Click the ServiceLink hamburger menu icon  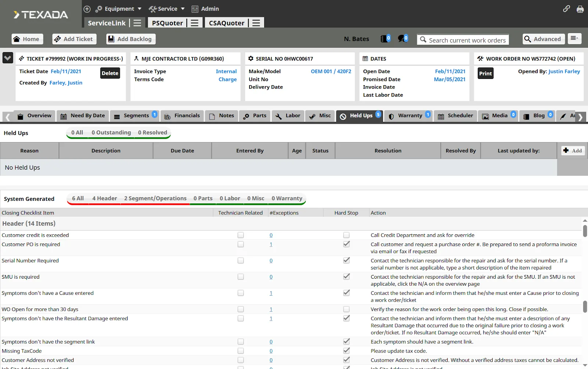pyautogui.click(x=137, y=23)
